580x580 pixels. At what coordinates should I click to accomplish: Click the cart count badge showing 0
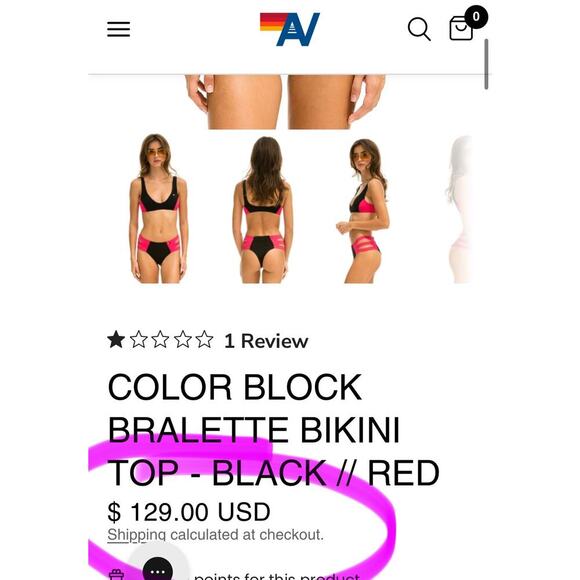click(x=476, y=17)
